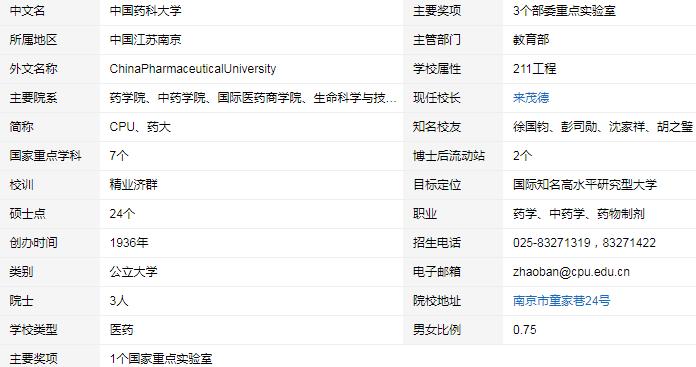Select the 男女比例 label
The height and width of the screenshot is (367, 696).
tap(437, 329)
